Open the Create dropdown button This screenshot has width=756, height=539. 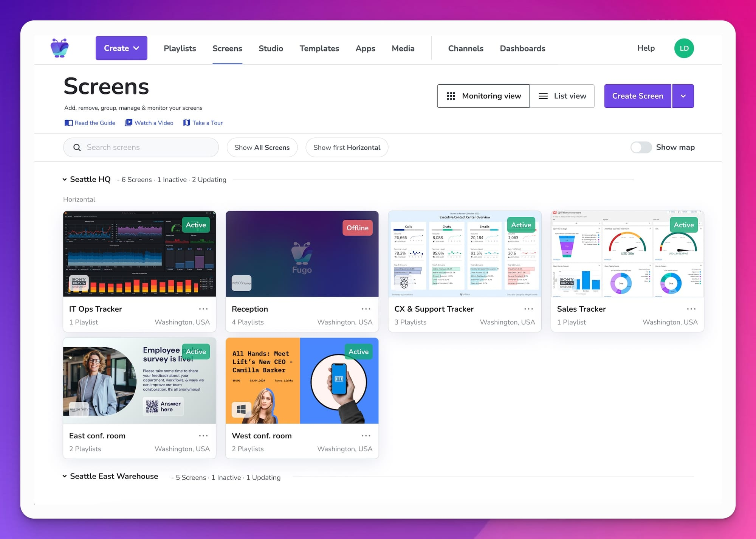click(x=121, y=48)
